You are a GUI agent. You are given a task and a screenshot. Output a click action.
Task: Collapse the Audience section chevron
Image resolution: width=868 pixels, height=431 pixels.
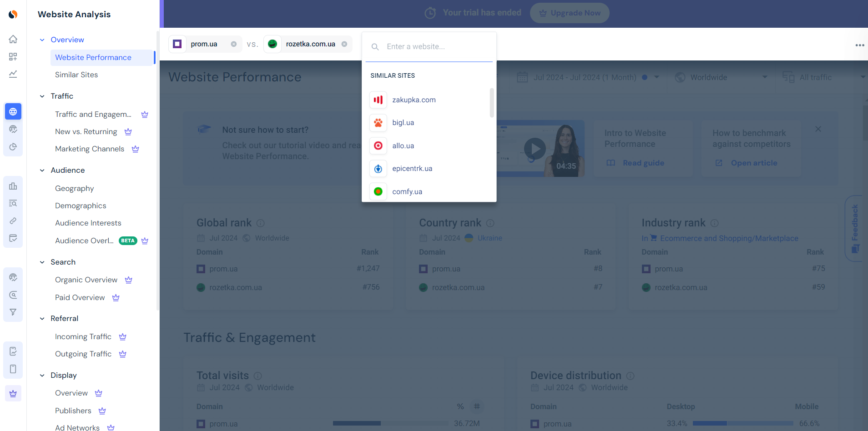42,170
